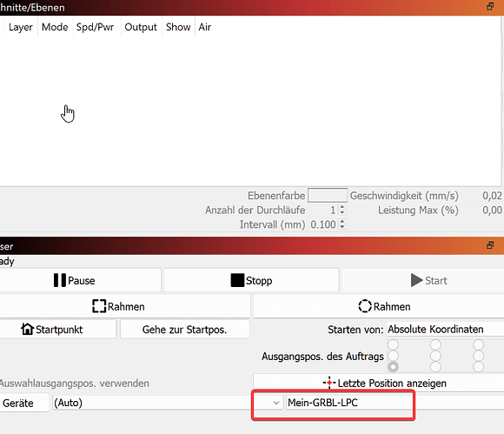Select top-right job origin radio button

[x=478, y=344]
